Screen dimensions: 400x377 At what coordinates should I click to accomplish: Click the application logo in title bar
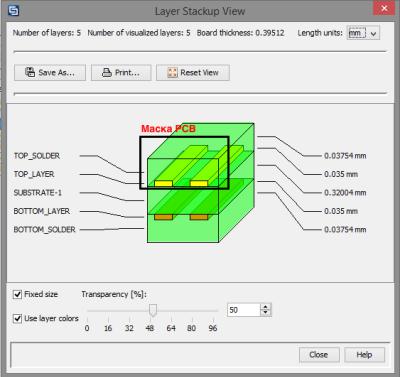click(13, 10)
